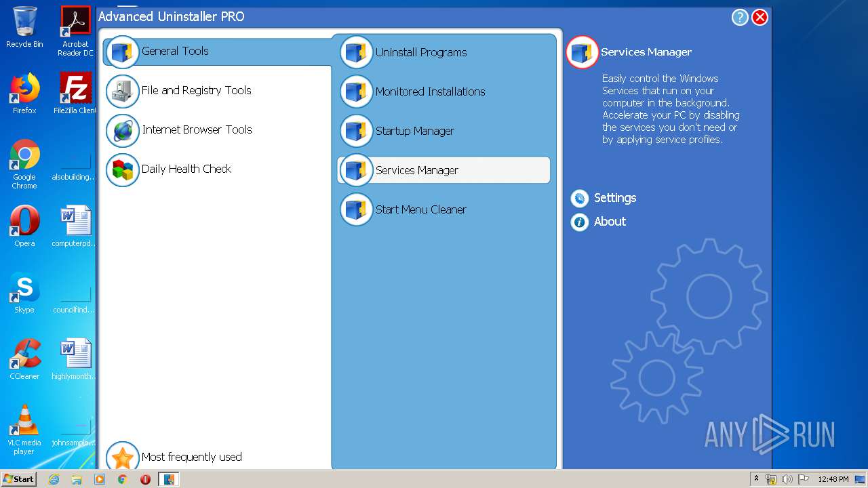Select Advanced Uninstaller PRO taskbar button

point(169,479)
